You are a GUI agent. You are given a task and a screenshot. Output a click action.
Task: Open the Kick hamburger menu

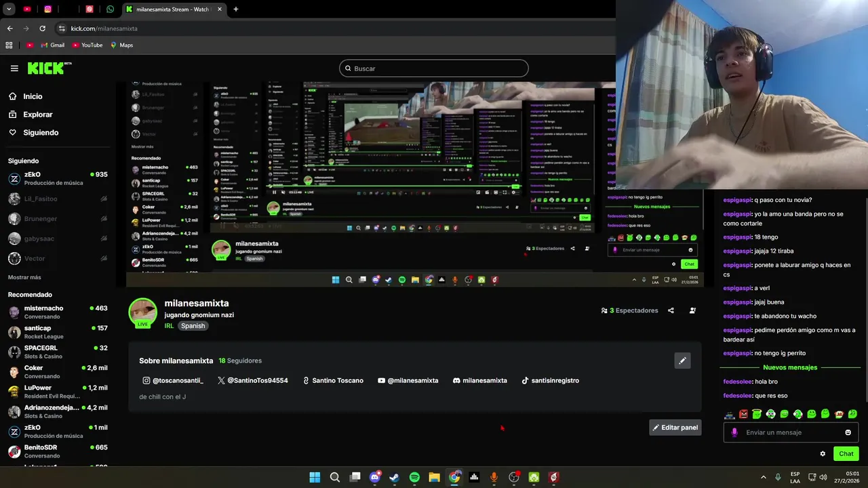tap(14, 68)
